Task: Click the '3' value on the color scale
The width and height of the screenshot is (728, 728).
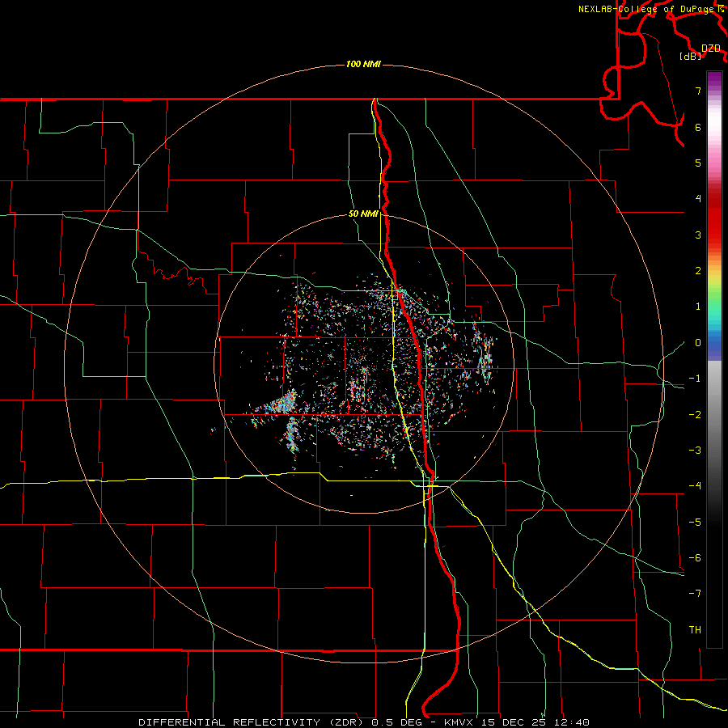Action: (x=698, y=235)
